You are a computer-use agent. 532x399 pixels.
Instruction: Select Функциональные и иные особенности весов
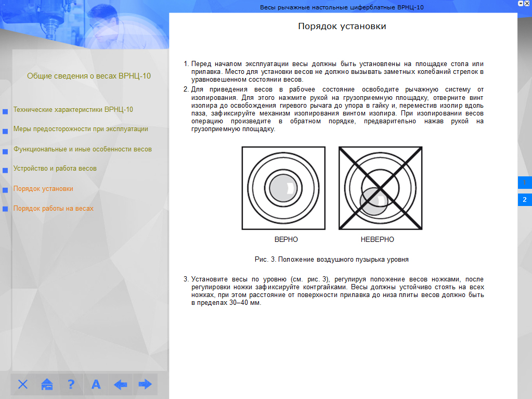tap(82, 149)
